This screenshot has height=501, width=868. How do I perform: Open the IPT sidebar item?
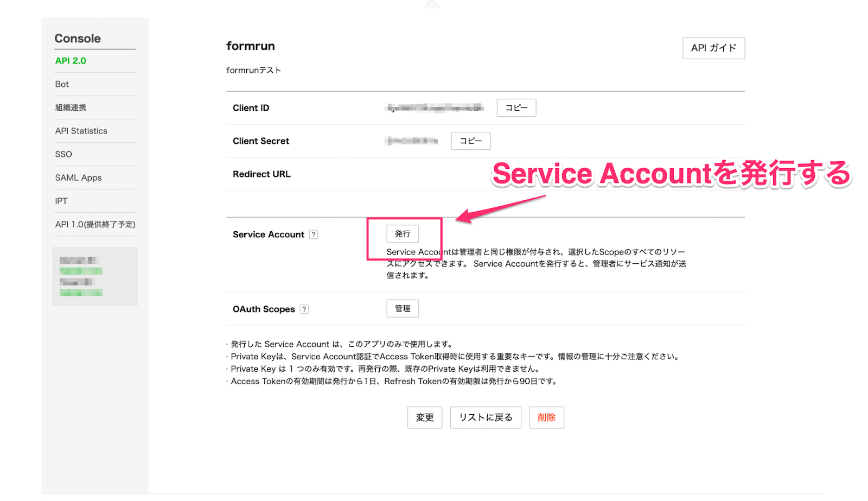tap(61, 201)
